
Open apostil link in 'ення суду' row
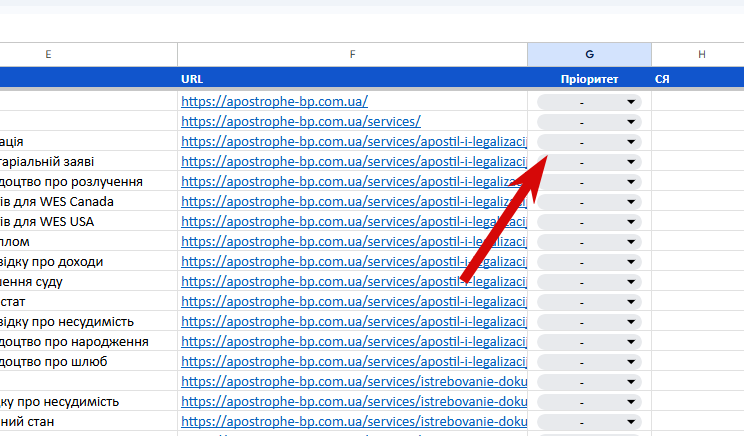click(x=354, y=281)
